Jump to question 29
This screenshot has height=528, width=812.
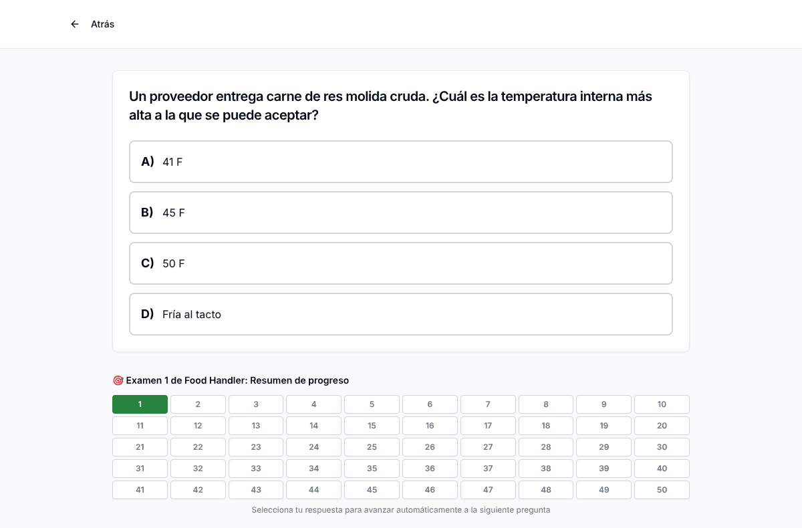pos(604,447)
